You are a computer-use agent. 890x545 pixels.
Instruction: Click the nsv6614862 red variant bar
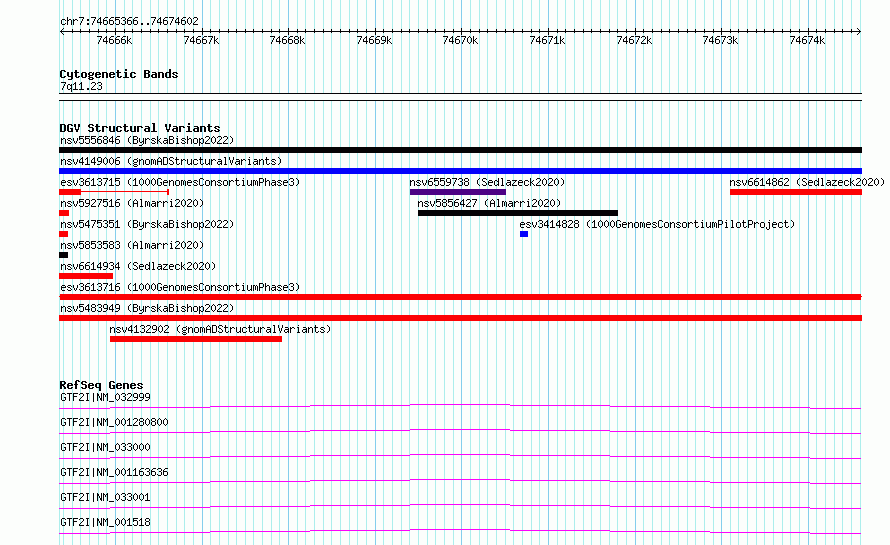pyautogui.click(x=796, y=192)
